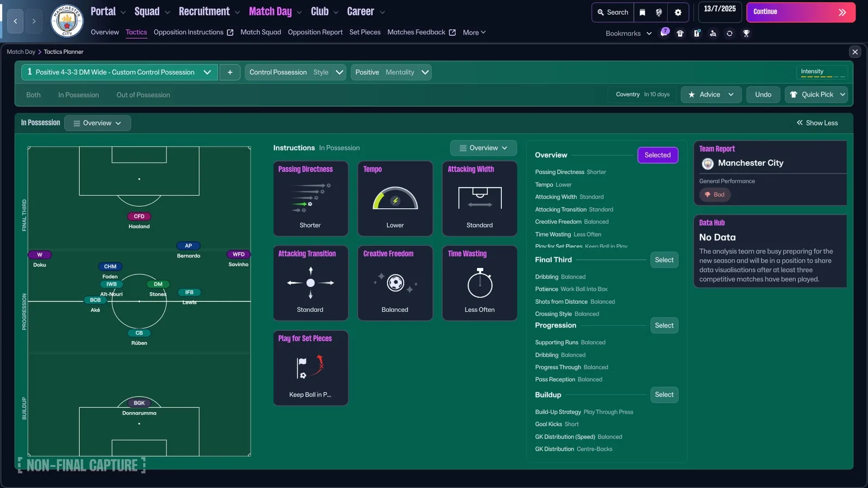Expand the Advice dropdown
The image size is (868, 488).
coord(711,94)
